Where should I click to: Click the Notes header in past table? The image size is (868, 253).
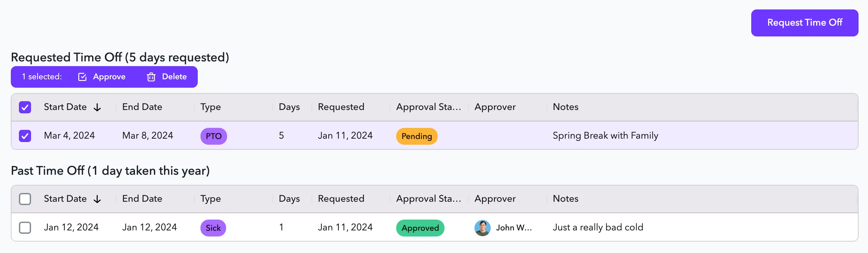point(565,199)
